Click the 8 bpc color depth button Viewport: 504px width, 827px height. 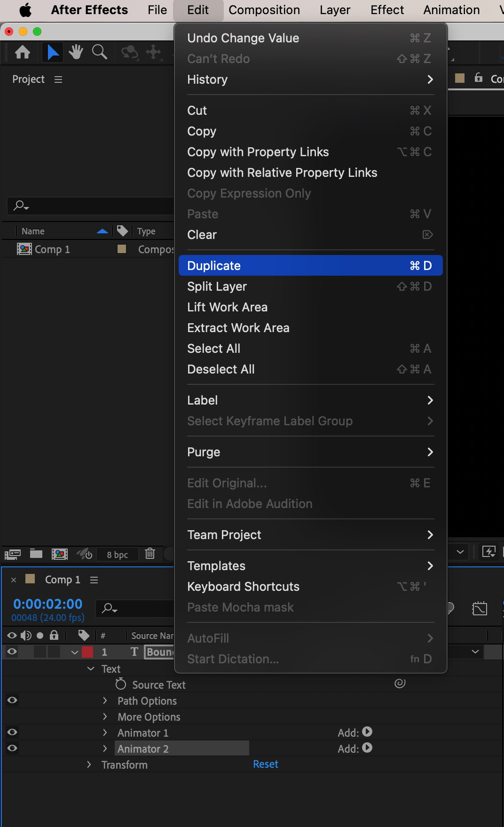tap(118, 555)
